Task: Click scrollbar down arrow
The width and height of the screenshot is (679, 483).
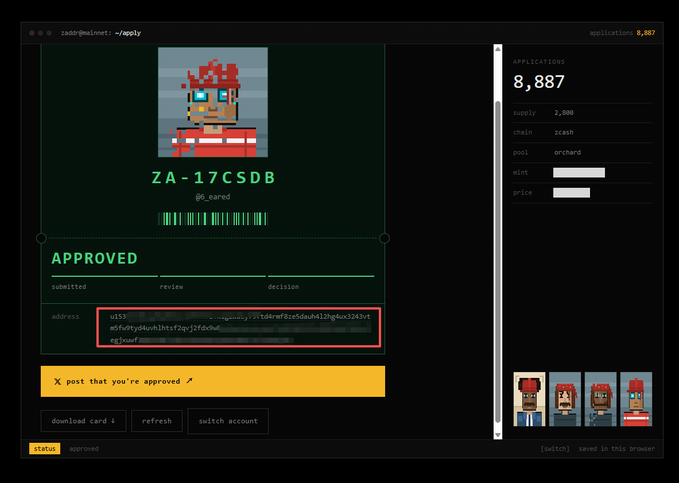Action: [x=498, y=434]
